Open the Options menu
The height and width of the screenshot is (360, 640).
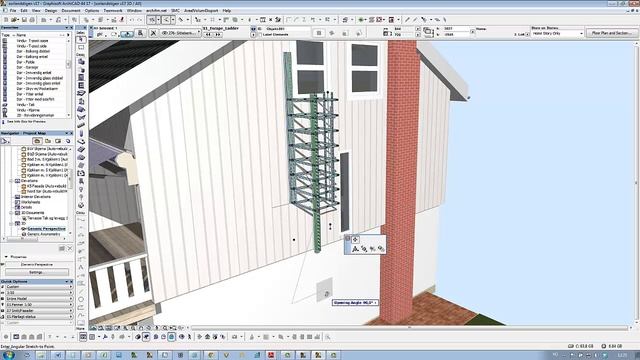pyautogui.click(x=92, y=11)
